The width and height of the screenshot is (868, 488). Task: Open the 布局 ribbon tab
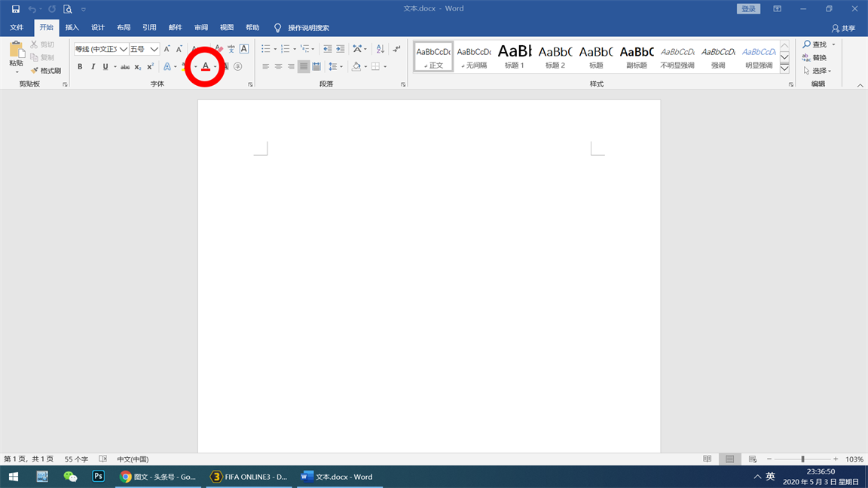tap(124, 28)
